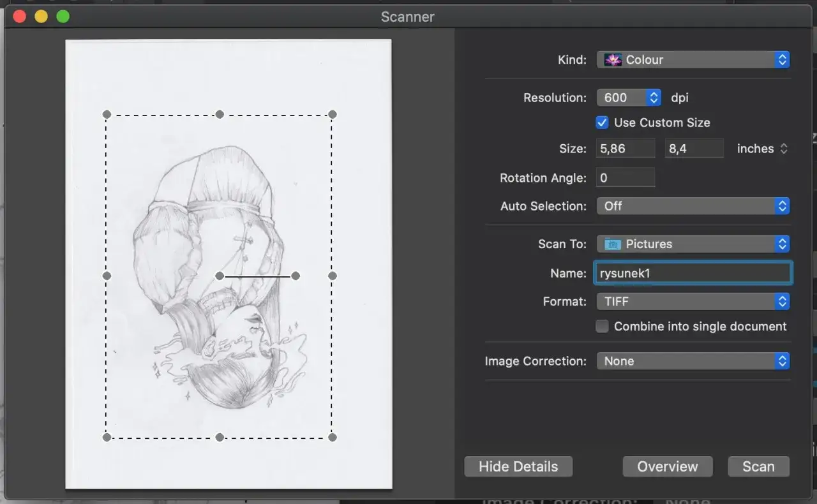817x504 pixels.
Task: Click the center handle of the selection
Action: (220, 276)
